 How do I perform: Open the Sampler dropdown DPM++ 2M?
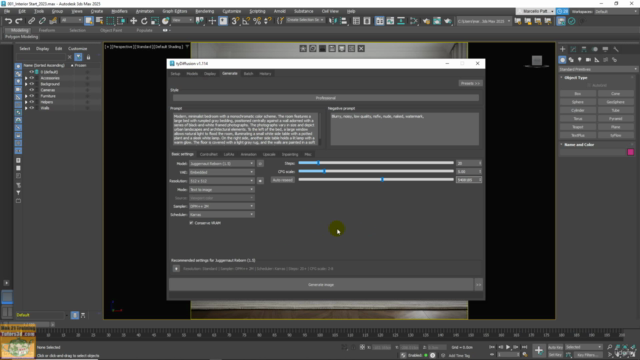[222, 206]
